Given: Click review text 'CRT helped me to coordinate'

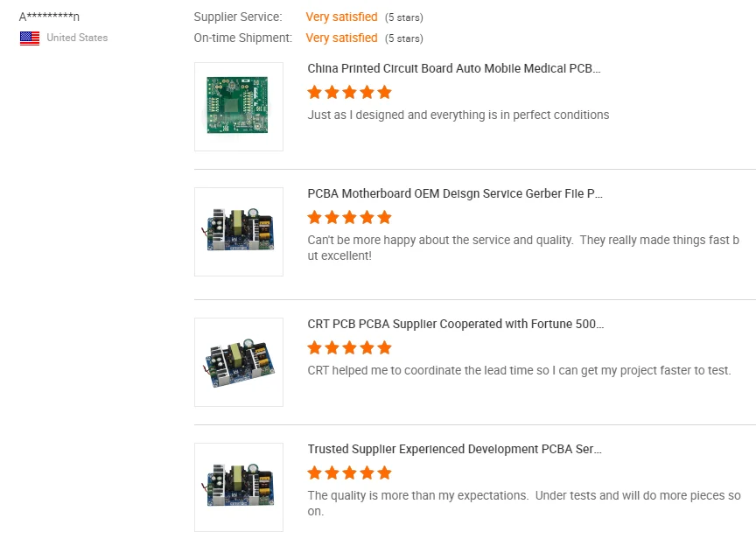Looking at the screenshot, I should pos(519,370).
